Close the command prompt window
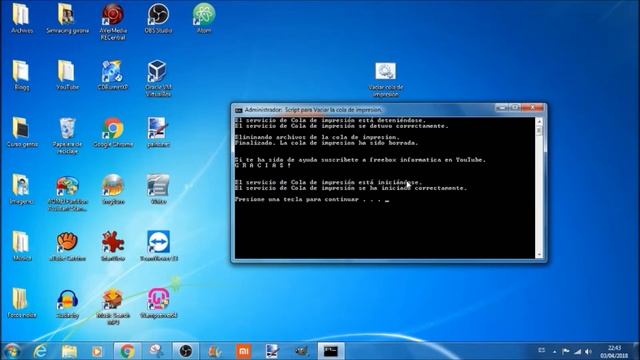The height and width of the screenshot is (360, 640). pyautogui.click(x=533, y=108)
